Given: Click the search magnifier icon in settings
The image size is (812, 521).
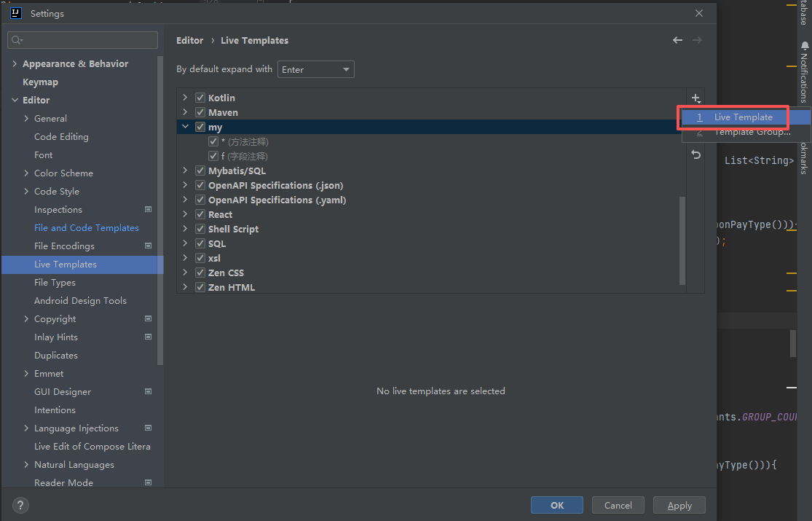Looking at the screenshot, I should point(17,40).
